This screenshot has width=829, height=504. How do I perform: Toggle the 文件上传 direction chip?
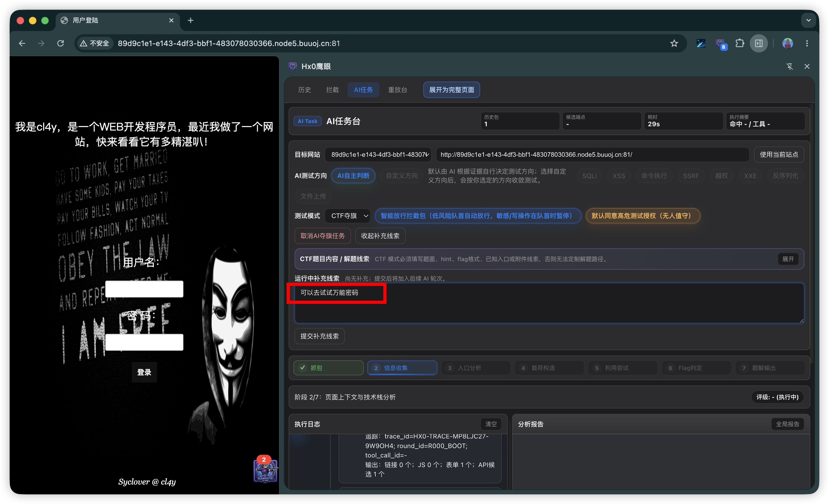click(313, 196)
